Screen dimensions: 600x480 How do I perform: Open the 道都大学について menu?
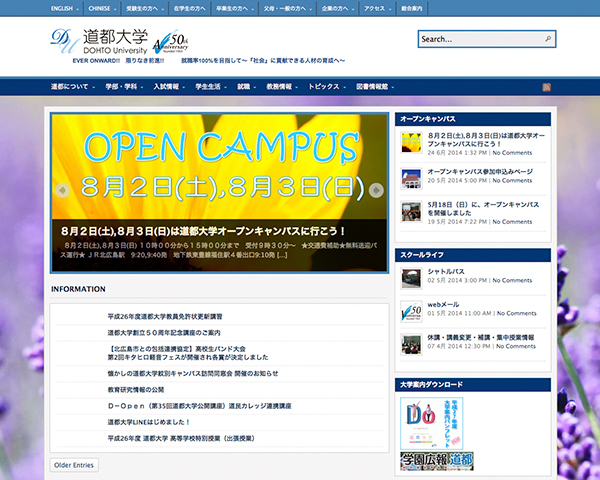click(x=71, y=88)
